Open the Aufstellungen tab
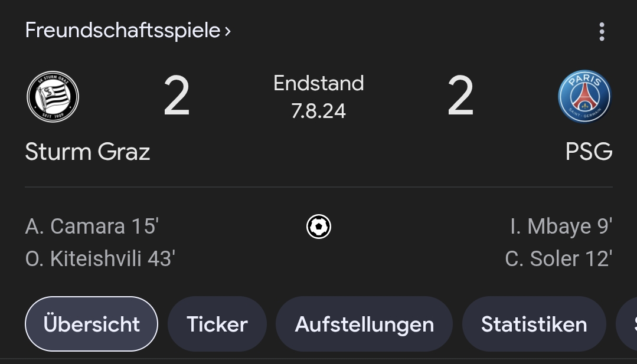Image resolution: width=637 pixels, height=364 pixels. tap(364, 324)
